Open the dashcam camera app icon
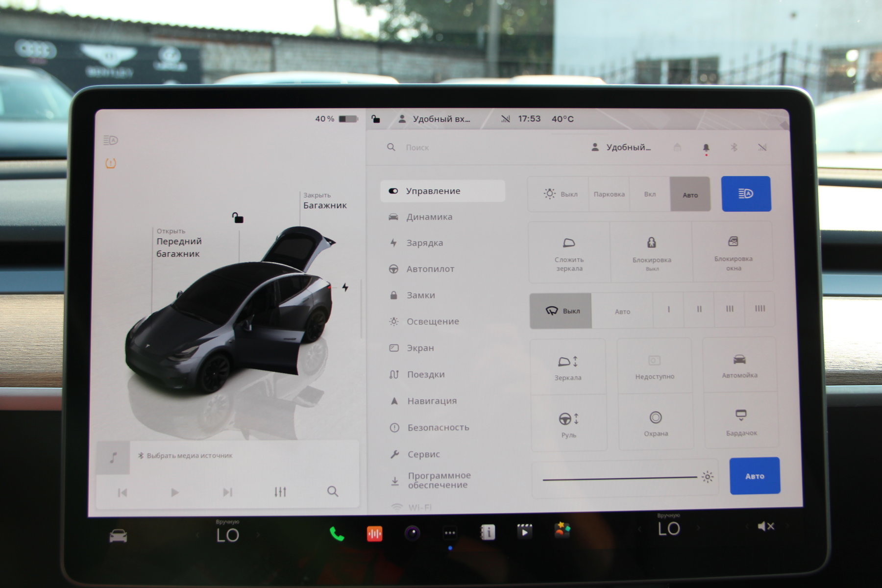This screenshot has height=588, width=882. click(412, 533)
